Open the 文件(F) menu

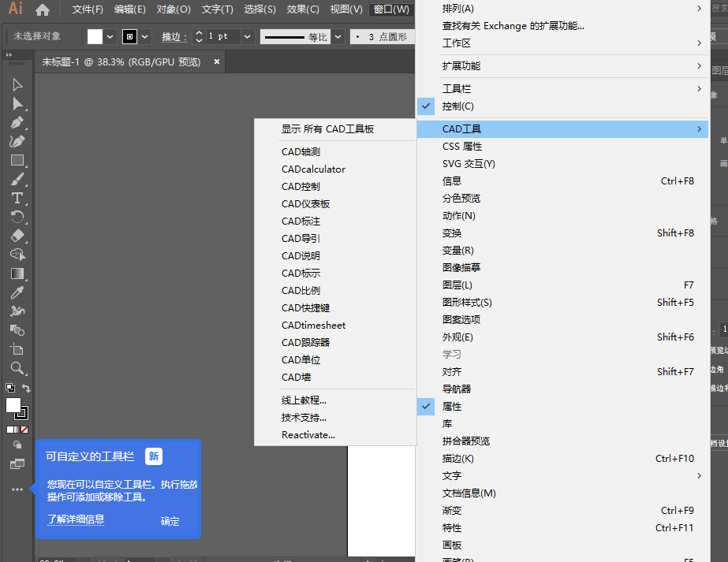(88, 9)
